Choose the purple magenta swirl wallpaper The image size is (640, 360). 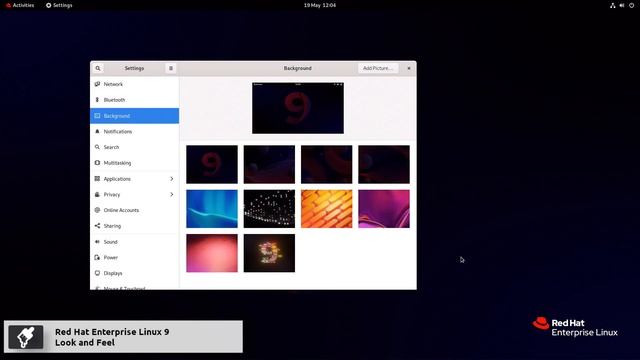384,209
